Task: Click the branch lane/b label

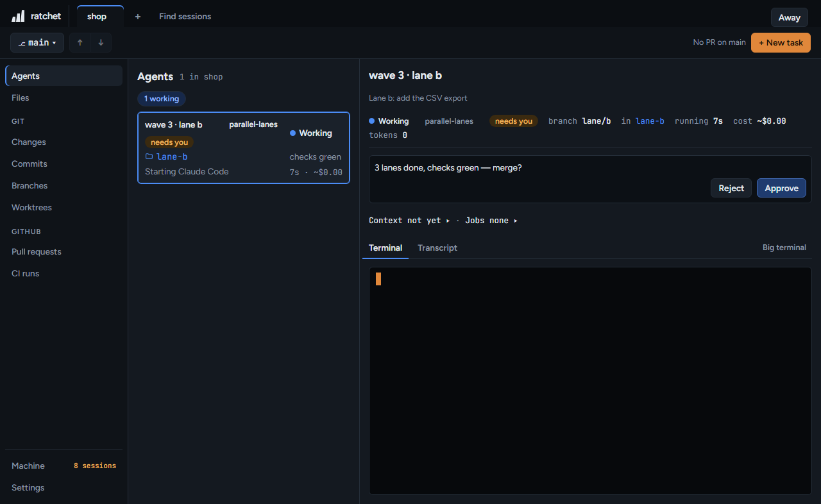Action: click(580, 121)
